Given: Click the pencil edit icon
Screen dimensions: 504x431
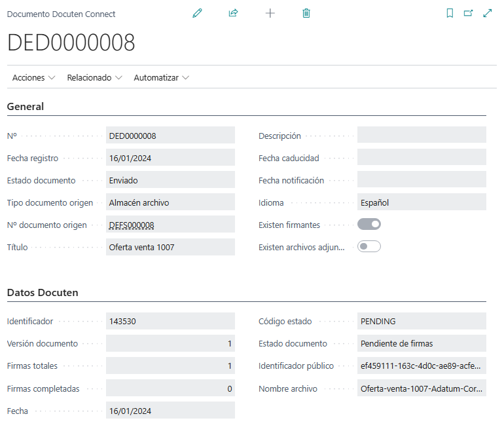Looking at the screenshot, I should point(198,13).
